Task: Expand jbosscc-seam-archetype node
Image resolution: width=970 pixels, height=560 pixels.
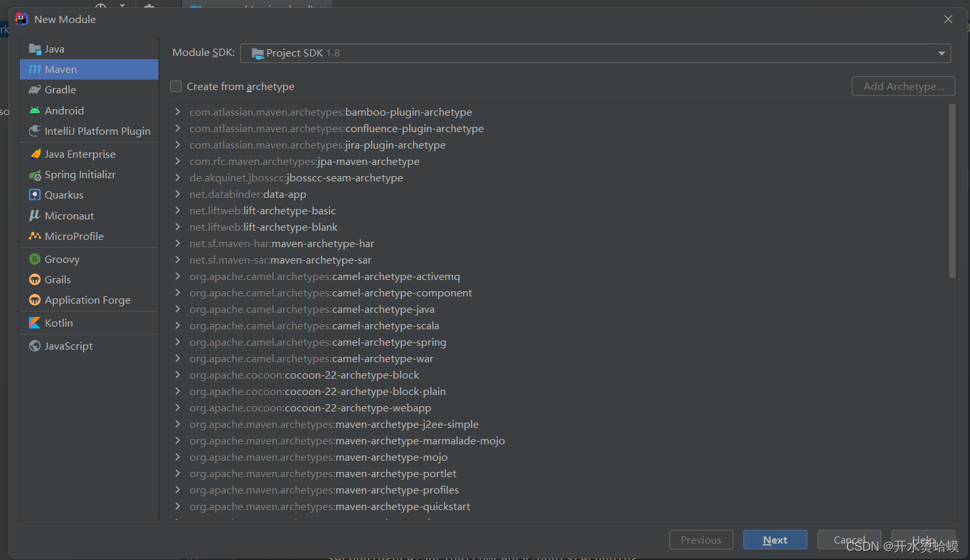Action: point(178,177)
